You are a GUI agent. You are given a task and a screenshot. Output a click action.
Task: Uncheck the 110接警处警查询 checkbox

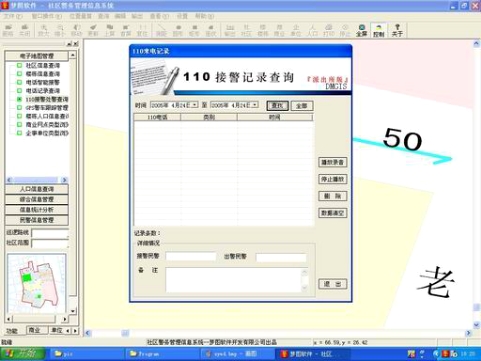[x=19, y=99]
